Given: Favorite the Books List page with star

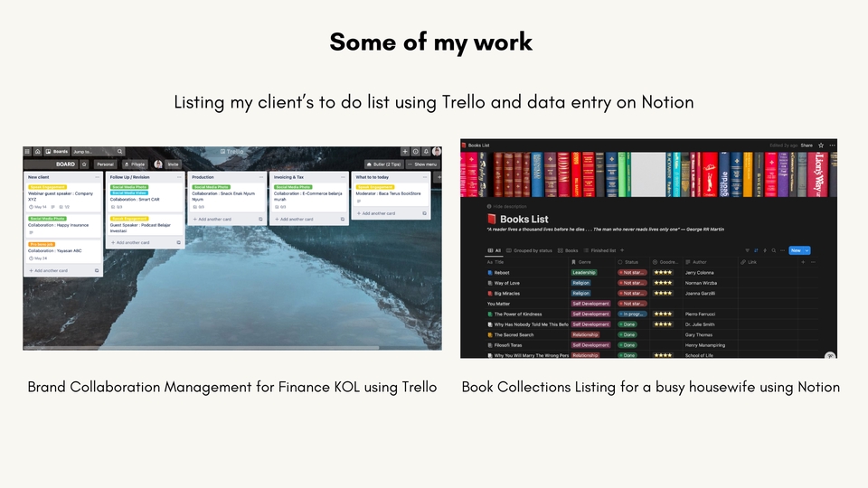Looking at the screenshot, I should coord(819,145).
